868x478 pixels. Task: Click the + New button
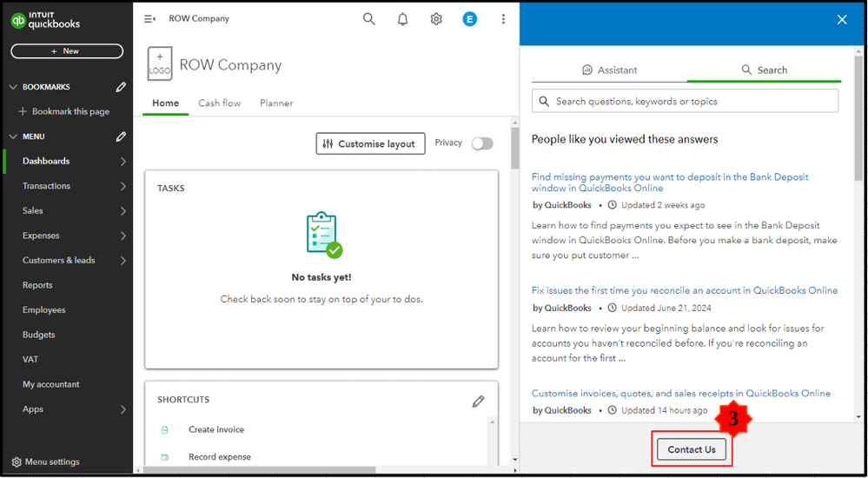tap(67, 51)
